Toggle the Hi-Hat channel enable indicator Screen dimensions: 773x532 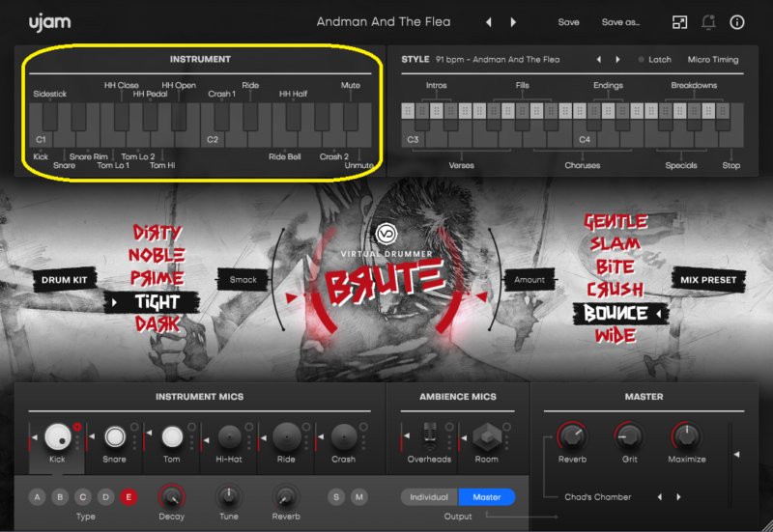[x=249, y=427]
